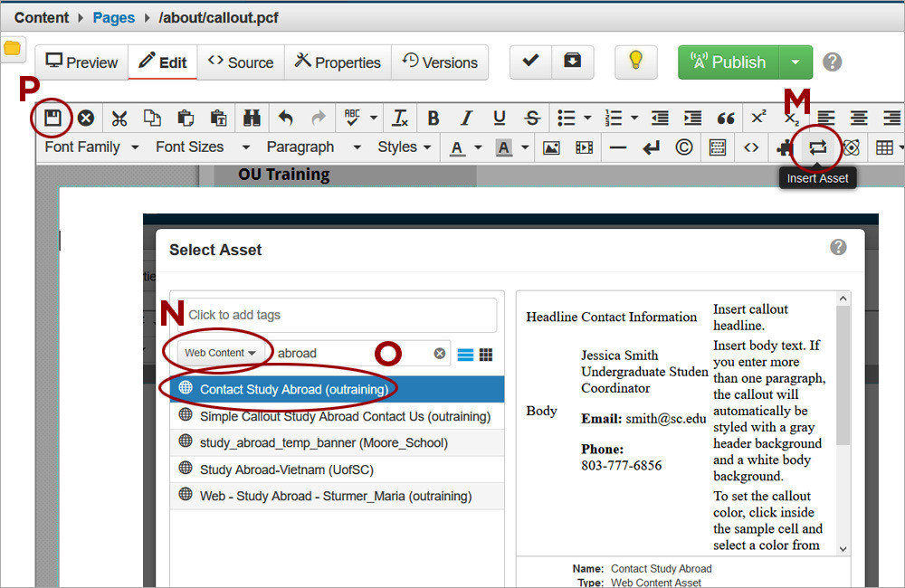Save the page using the Save icon
This screenshot has width=905, height=588.
(x=52, y=119)
